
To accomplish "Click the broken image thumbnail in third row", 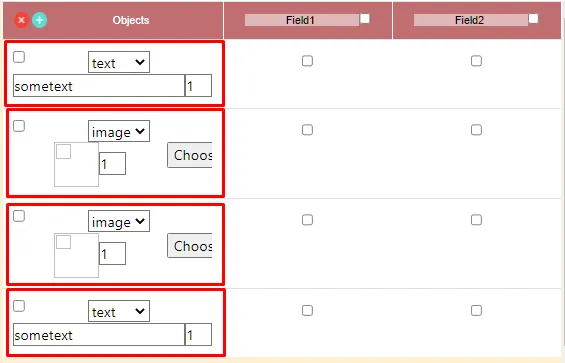I will (x=76, y=255).
